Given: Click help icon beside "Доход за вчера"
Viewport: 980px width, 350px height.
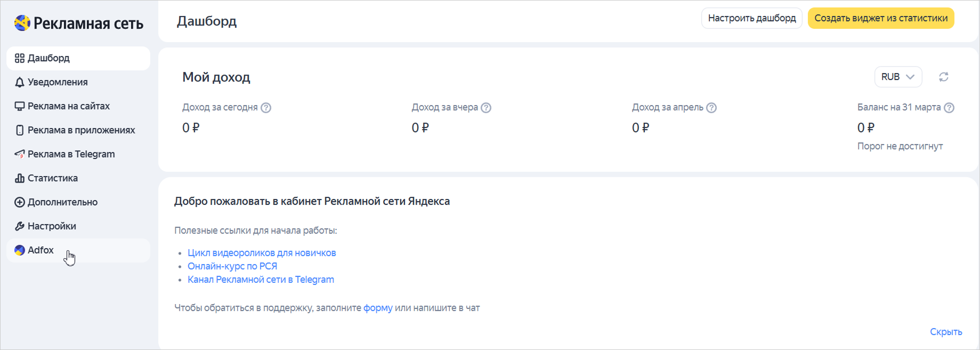Looking at the screenshot, I should (486, 108).
